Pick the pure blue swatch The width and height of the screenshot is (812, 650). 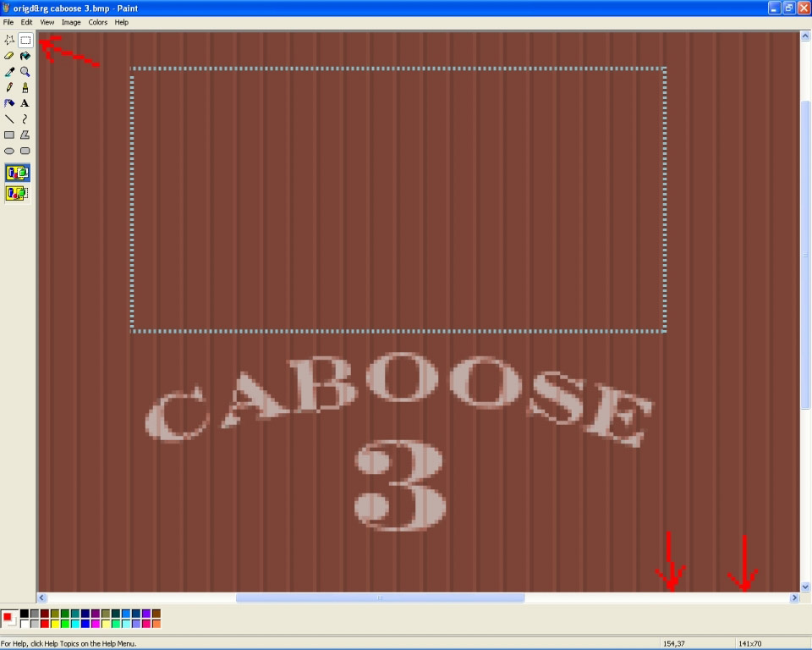[85, 624]
